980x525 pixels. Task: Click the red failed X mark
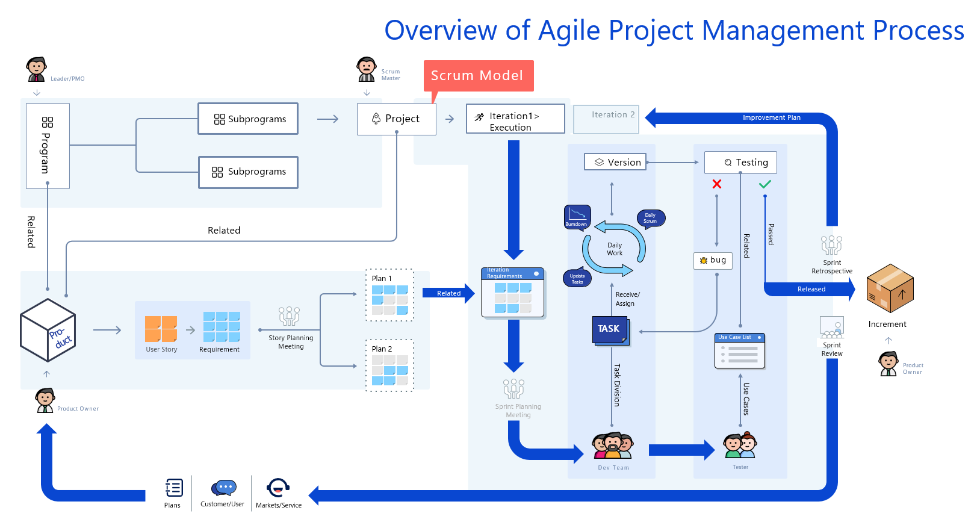[x=716, y=184]
